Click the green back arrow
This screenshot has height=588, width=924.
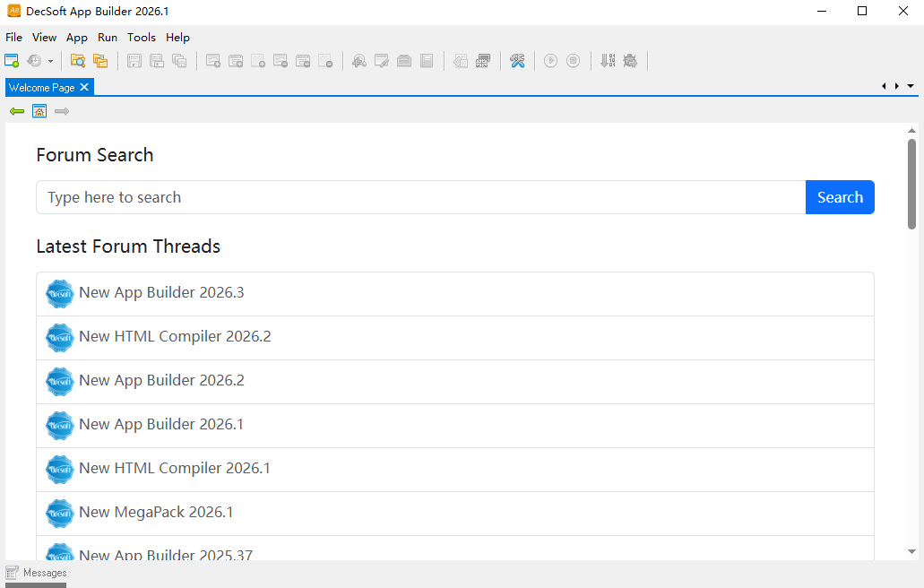[17, 111]
